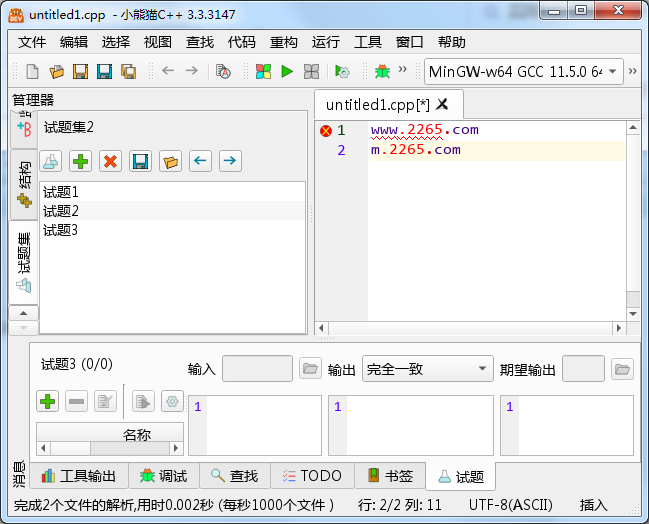Browse for an input file with the folder icon
The height and width of the screenshot is (524, 649).
click(310, 369)
